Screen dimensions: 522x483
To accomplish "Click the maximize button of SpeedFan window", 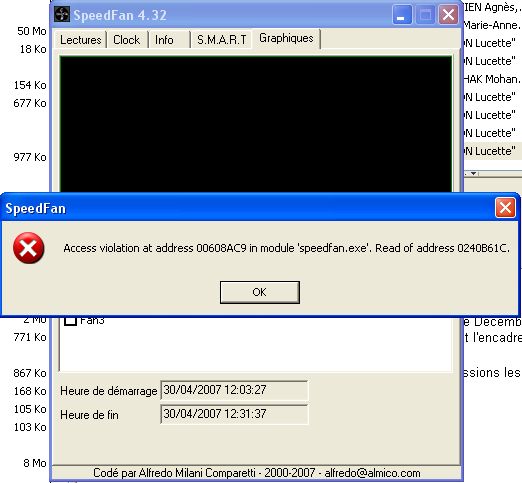I will [425, 15].
